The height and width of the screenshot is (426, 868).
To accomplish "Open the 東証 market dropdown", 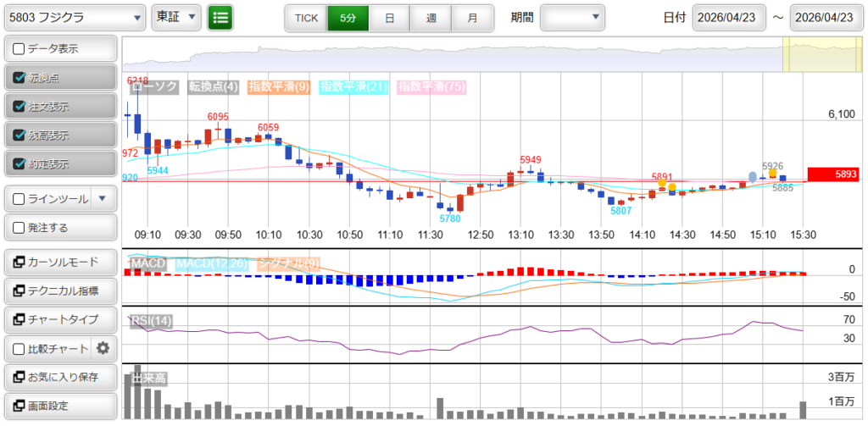I will (176, 17).
